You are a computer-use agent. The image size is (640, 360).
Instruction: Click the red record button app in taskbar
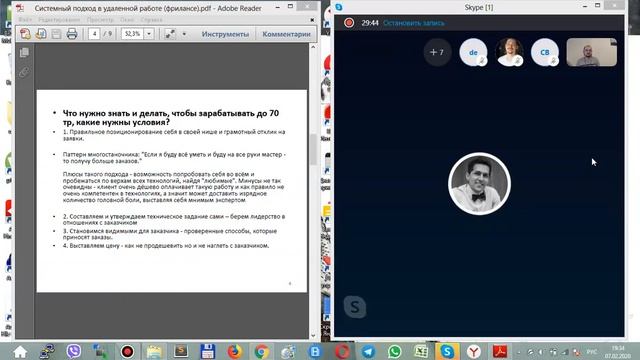(x=127, y=351)
